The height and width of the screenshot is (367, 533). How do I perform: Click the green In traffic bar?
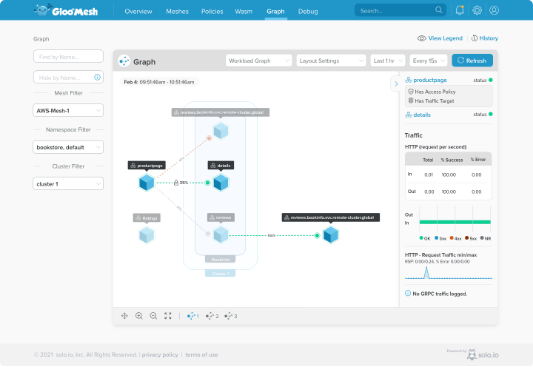[455, 222]
